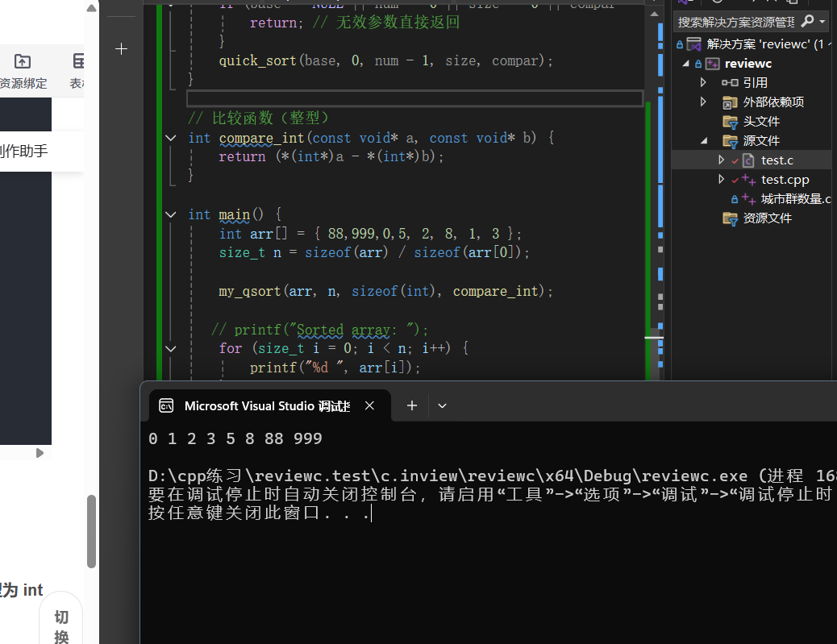Click the 源文件 folder icon
Image resolution: width=837 pixels, height=644 pixels.
click(x=730, y=141)
